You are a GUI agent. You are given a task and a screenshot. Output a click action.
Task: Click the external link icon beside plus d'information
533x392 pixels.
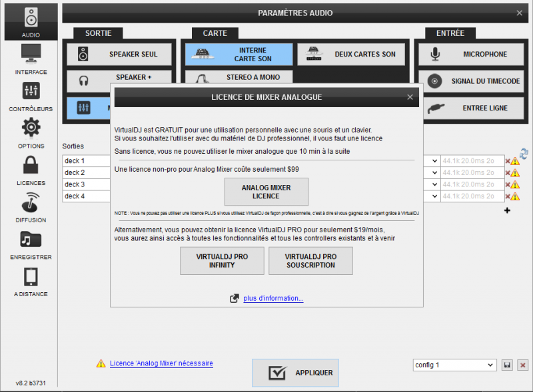coord(235,298)
